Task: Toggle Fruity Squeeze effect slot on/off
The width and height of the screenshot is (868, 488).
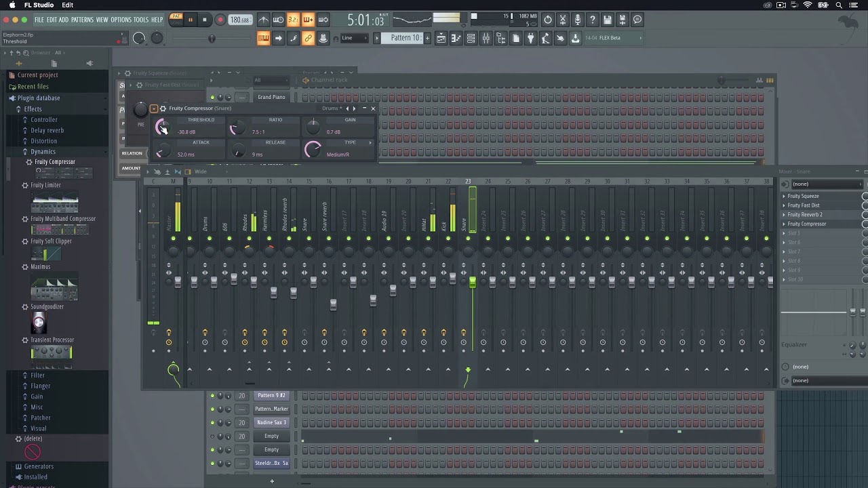Action: (x=865, y=196)
